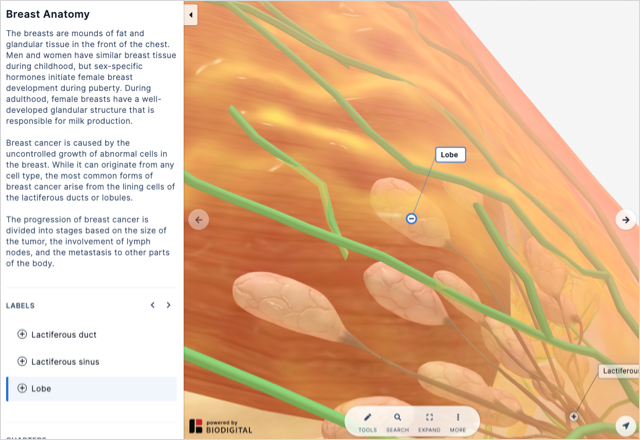Open the More options menu
640x440 pixels.
click(458, 422)
